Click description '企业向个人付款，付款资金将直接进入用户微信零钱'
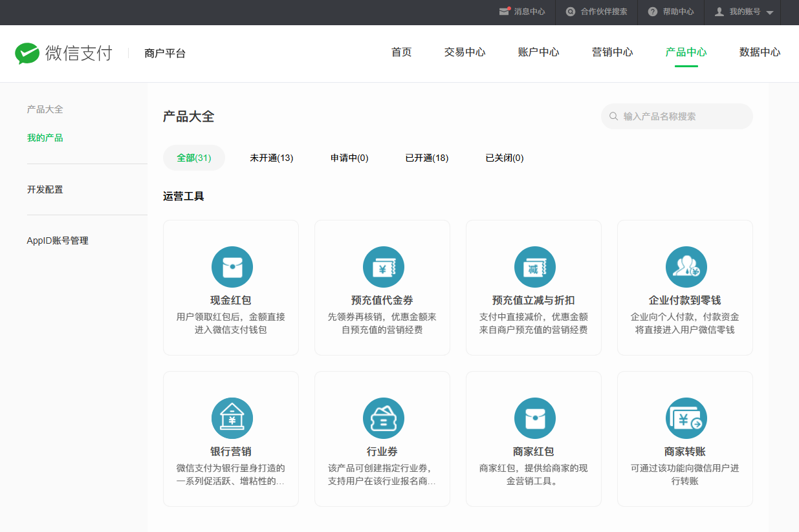This screenshot has height=532, width=799. tap(685, 324)
